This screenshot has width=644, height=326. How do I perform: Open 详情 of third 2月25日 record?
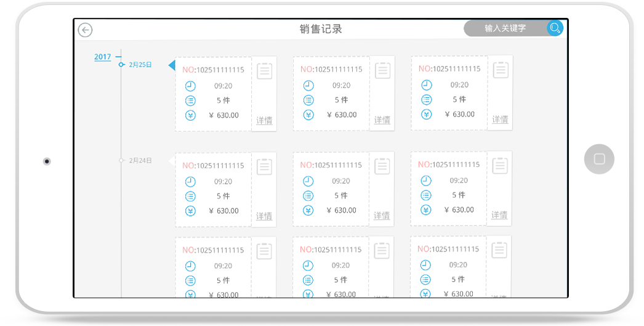(500, 120)
